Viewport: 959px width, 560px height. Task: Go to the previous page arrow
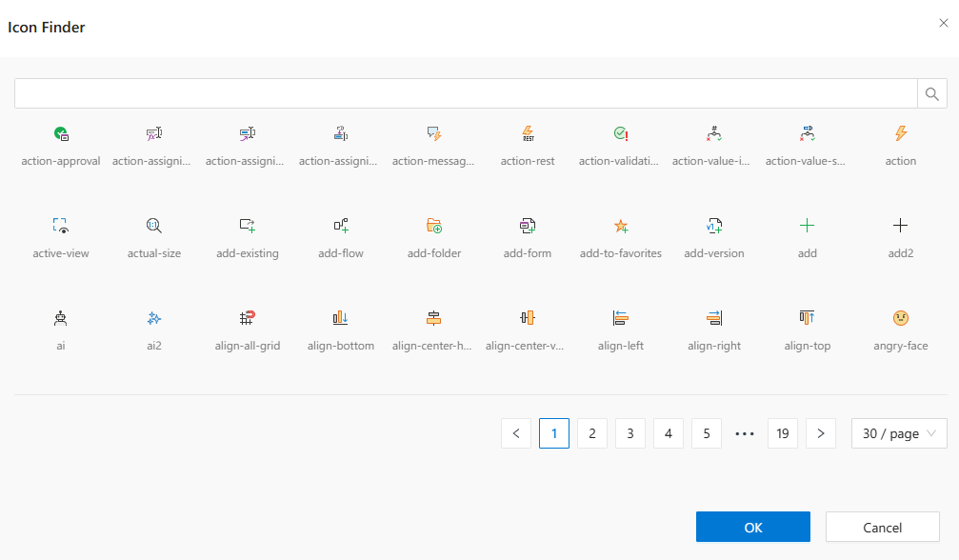click(x=516, y=433)
